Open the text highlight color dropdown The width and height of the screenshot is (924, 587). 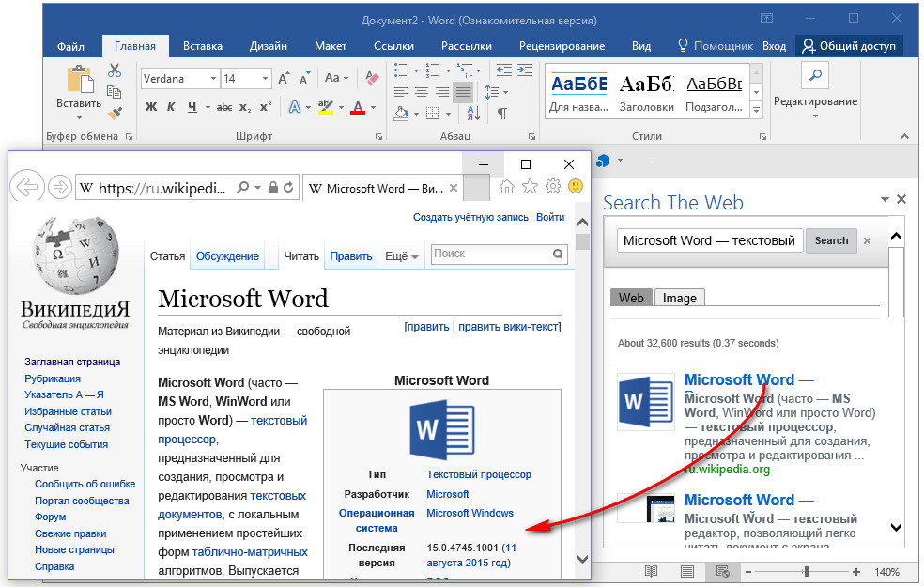(341, 107)
